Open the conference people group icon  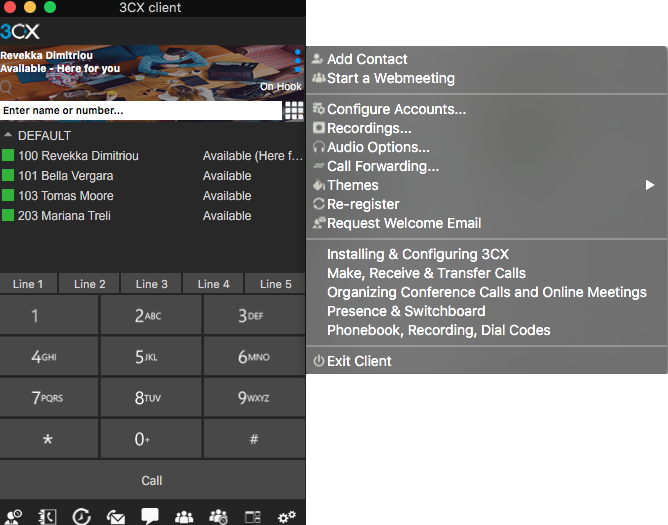[184, 517]
